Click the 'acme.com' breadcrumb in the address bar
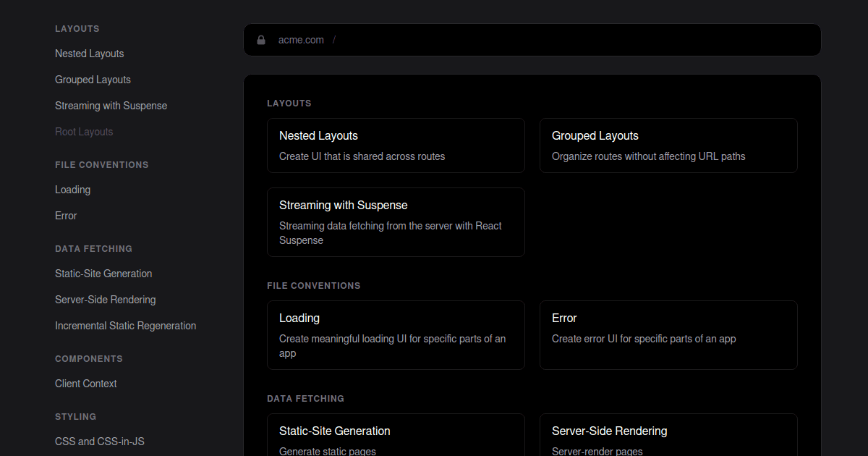868x456 pixels. (301, 40)
